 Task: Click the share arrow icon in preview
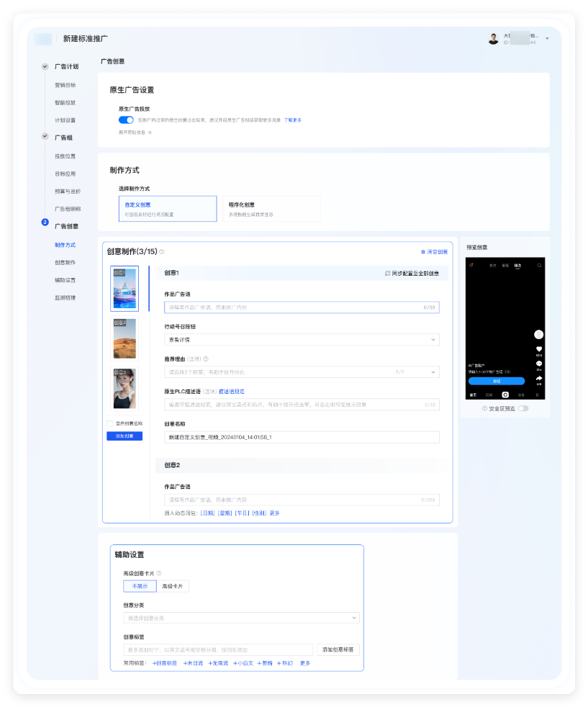point(539,378)
